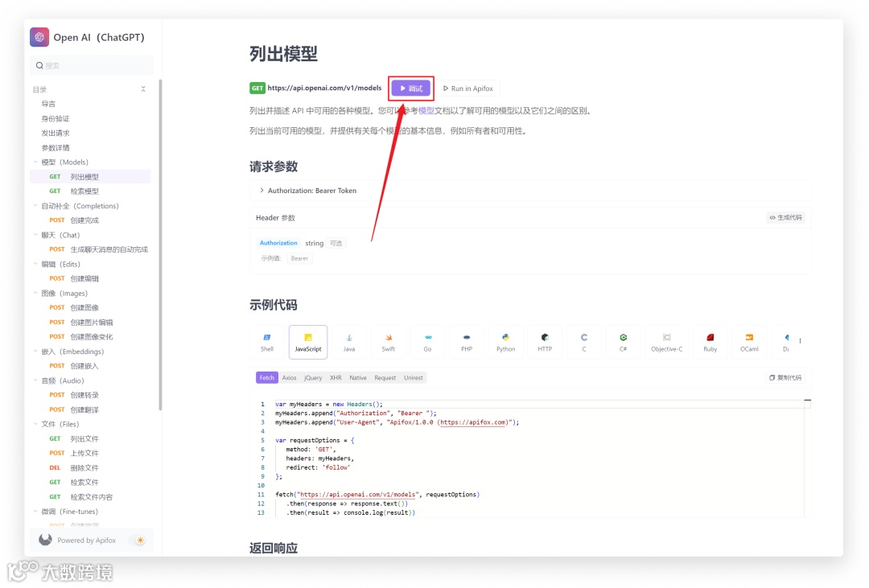Toggle light/dark theme sun switch

140,540
